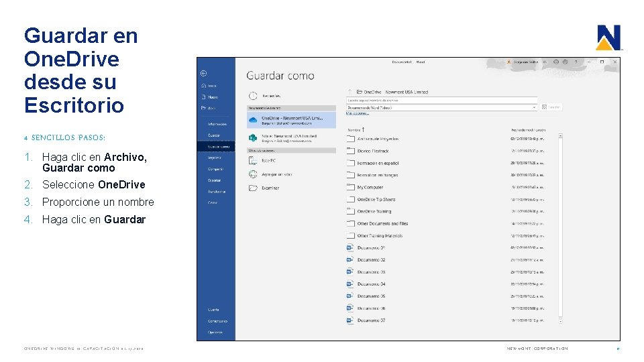Click the file list scrollbar down arrow
644x362 pixels.
tap(560, 321)
